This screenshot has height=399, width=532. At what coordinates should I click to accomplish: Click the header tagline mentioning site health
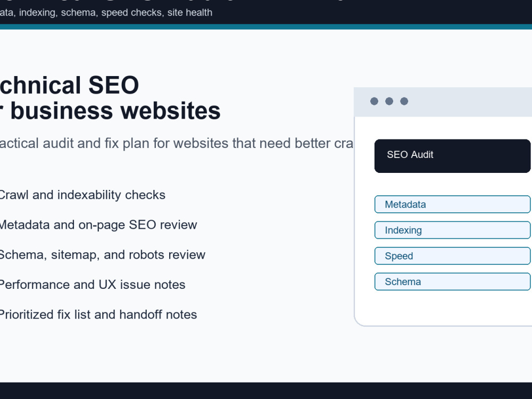pos(106,13)
